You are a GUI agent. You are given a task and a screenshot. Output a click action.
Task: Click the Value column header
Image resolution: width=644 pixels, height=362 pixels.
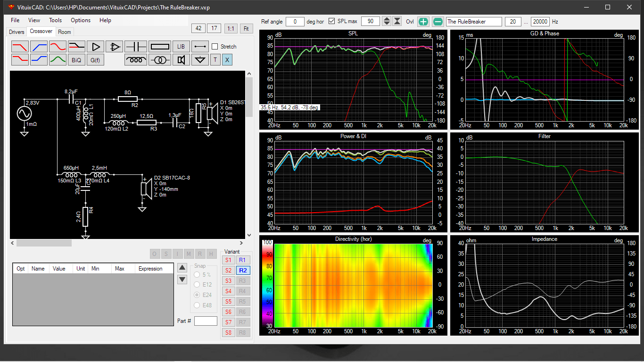pyautogui.click(x=59, y=269)
